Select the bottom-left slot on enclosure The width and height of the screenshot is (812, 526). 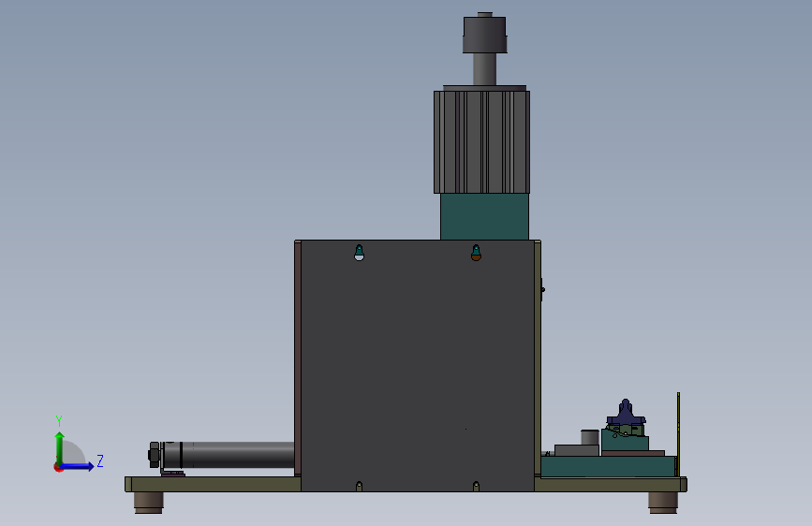(x=359, y=486)
